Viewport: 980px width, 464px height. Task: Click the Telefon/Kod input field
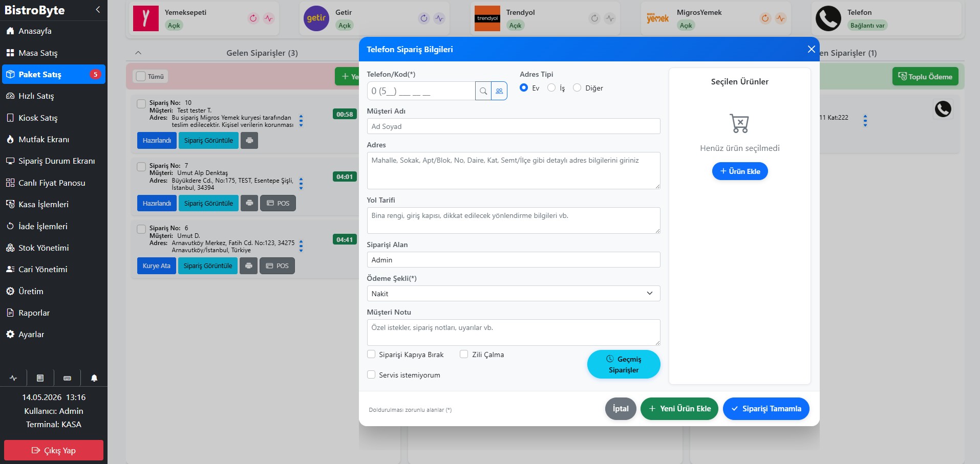pyautogui.click(x=421, y=91)
